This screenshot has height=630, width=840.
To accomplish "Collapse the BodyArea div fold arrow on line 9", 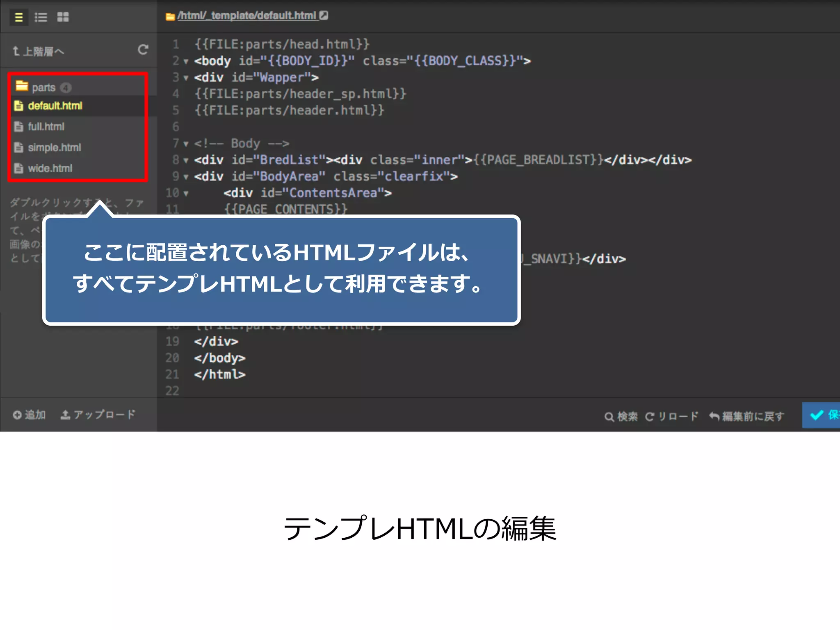I will [186, 177].
